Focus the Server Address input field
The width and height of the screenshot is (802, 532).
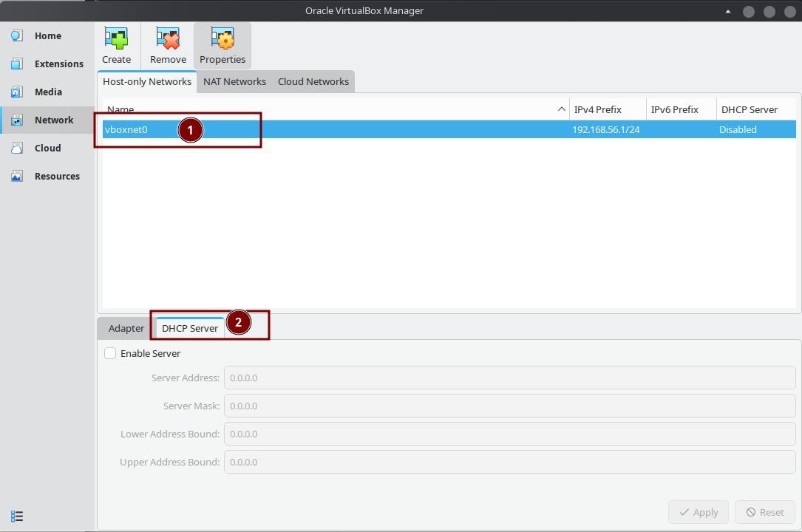[509, 378]
